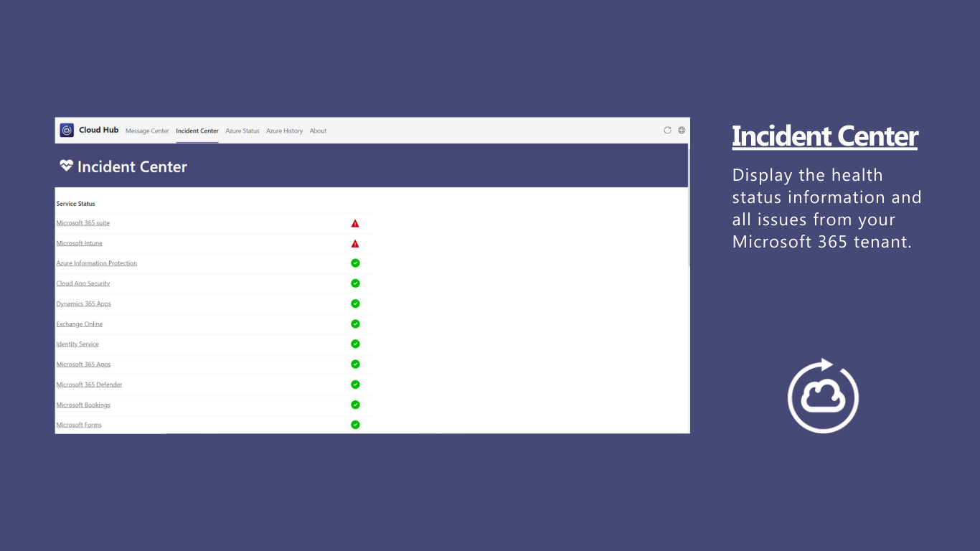Screen dimensions: 980x551
Task: Open the Identity Service link
Action: coord(77,344)
